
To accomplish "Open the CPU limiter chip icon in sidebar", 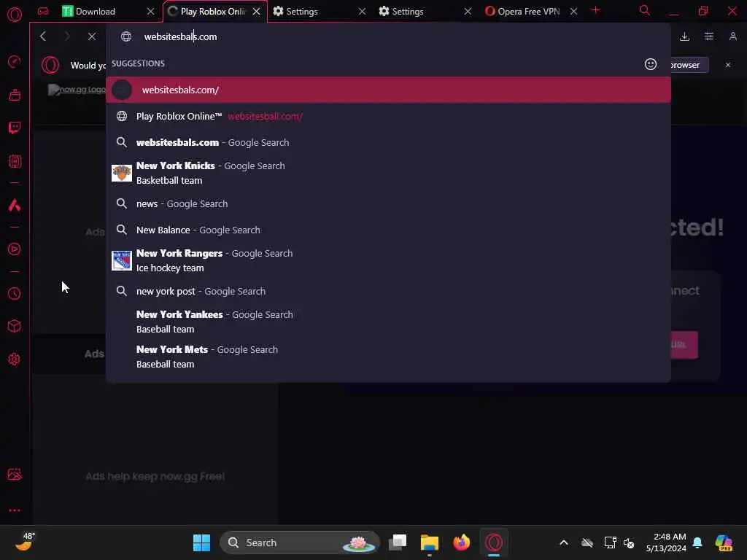I will (15, 161).
